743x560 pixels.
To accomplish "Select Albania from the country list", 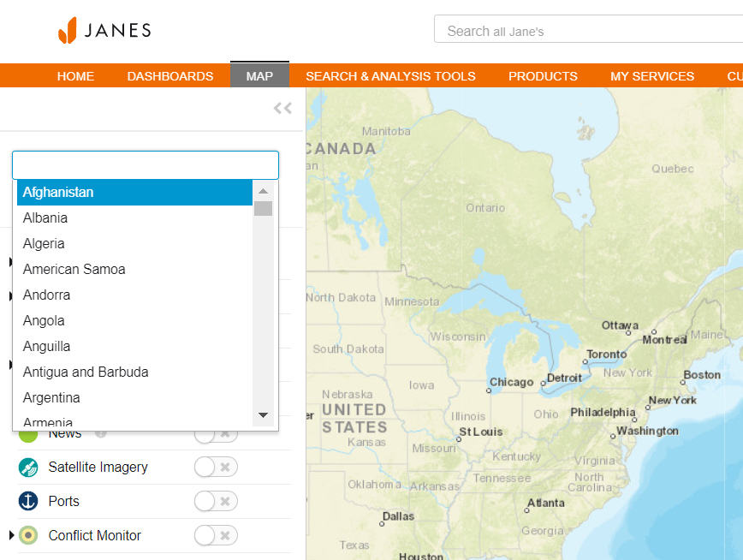I will tap(45, 218).
